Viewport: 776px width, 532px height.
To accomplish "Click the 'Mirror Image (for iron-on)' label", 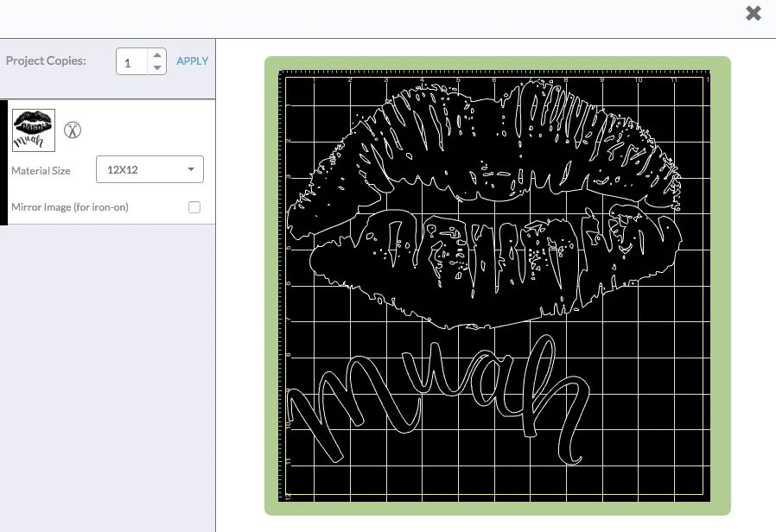I will 70,207.
